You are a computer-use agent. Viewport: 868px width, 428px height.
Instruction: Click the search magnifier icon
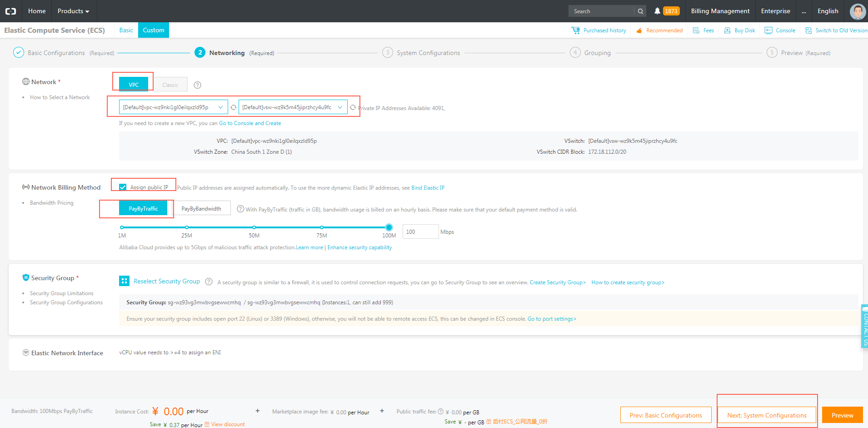[x=640, y=11]
